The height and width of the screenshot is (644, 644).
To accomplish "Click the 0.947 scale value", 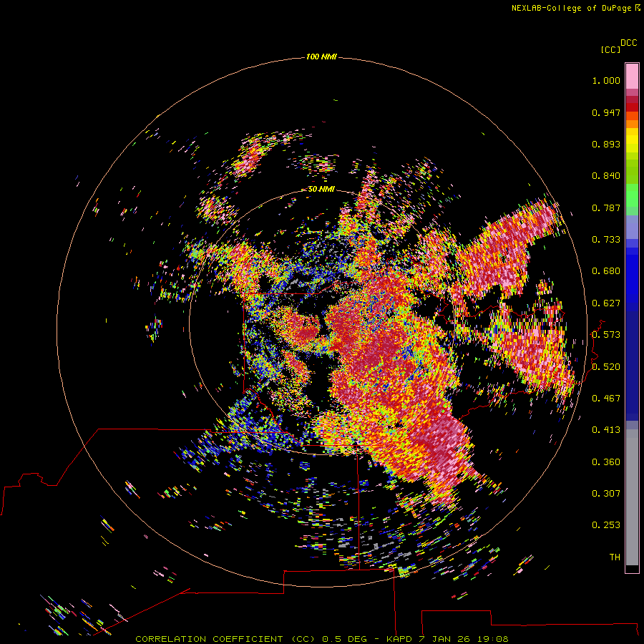I will (x=606, y=112).
